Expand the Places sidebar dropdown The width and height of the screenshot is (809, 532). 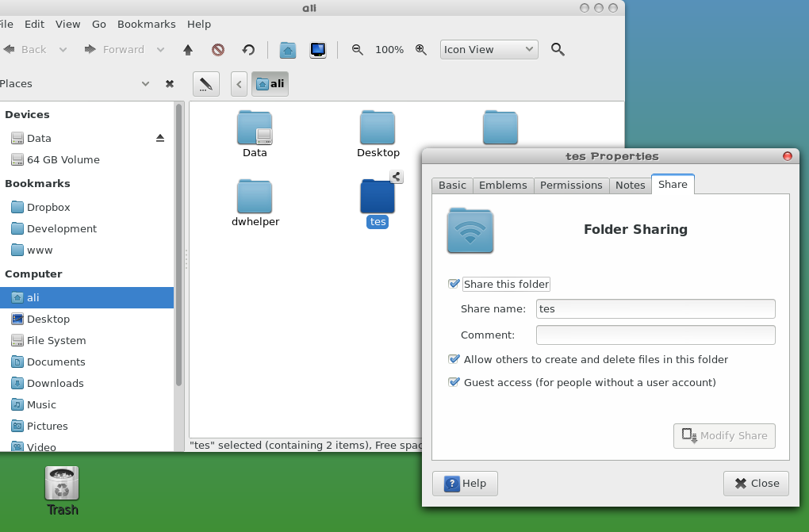145,84
